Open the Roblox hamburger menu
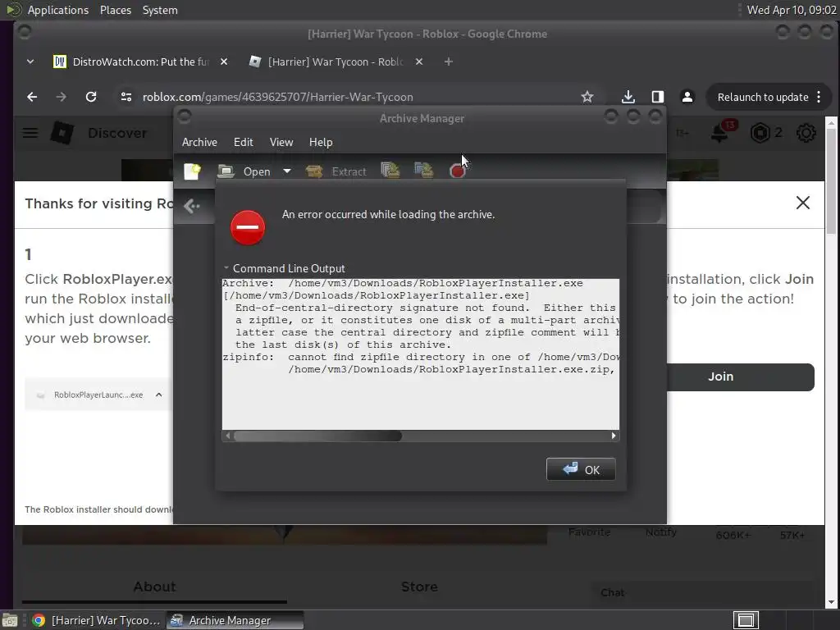Image resolution: width=840 pixels, height=630 pixels. [30, 133]
